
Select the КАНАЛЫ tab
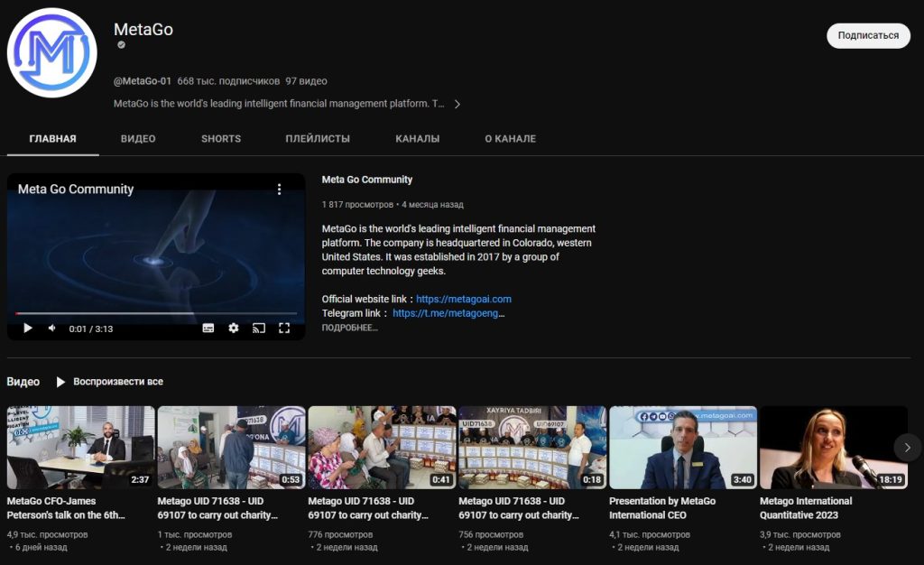click(x=417, y=139)
